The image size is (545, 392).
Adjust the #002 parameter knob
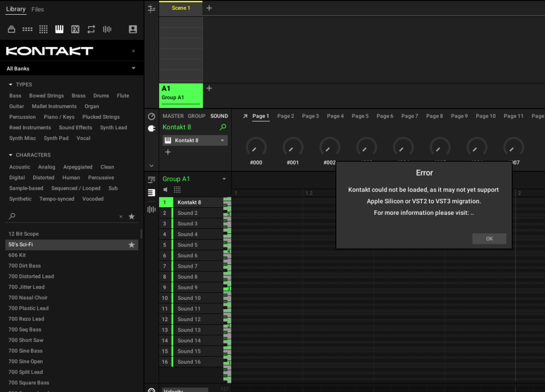click(x=330, y=148)
